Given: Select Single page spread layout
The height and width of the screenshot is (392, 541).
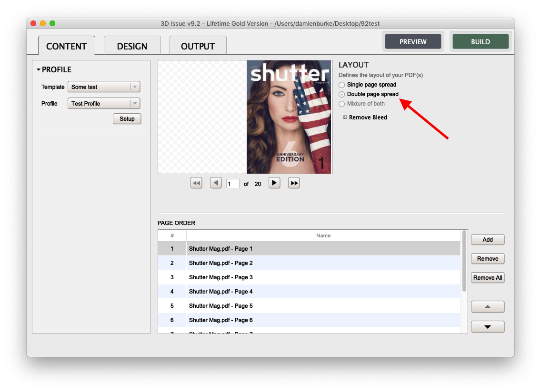Looking at the screenshot, I should 341,85.
